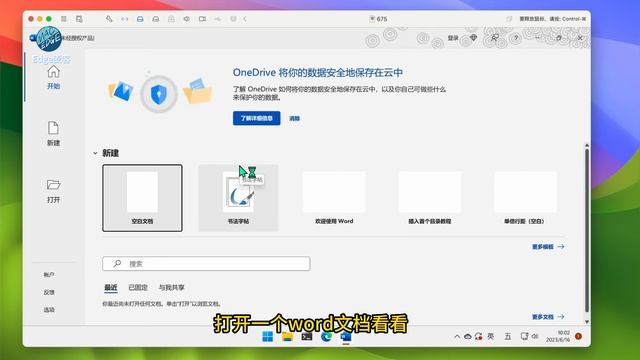640x360 pixels.
Task: Open 更多文档 more documents link
Action: pos(548,317)
